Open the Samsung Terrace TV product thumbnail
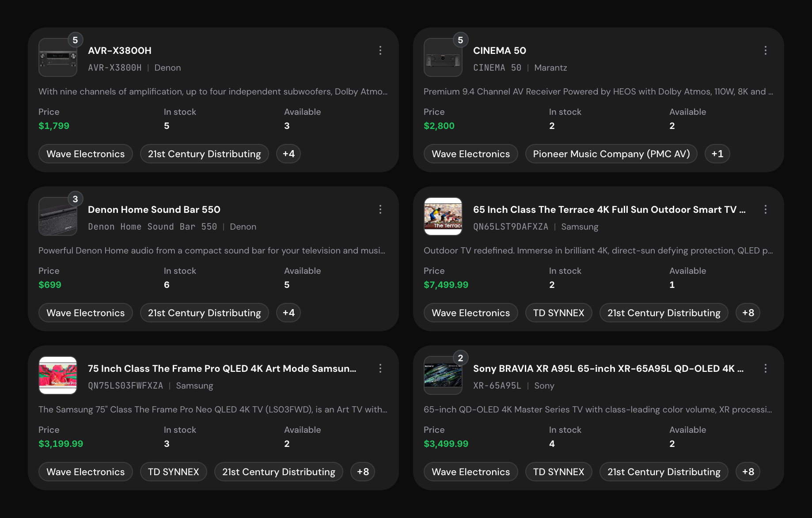This screenshot has height=518, width=812. (x=443, y=216)
